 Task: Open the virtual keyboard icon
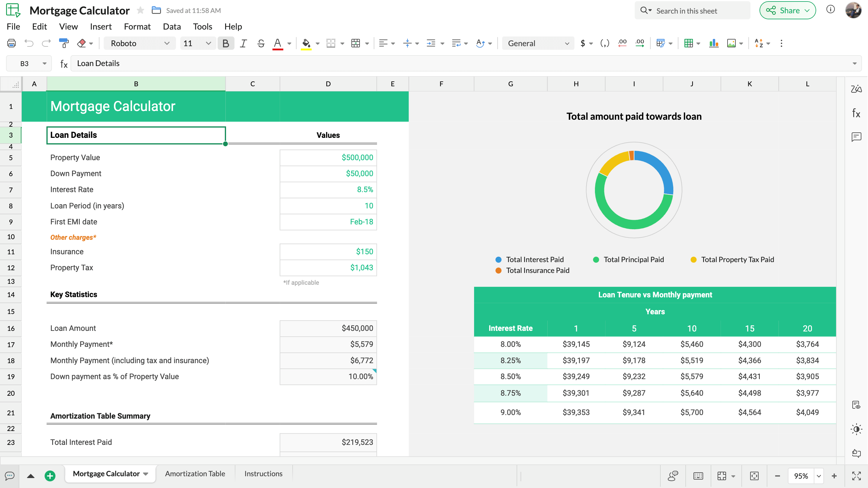[x=698, y=476]
